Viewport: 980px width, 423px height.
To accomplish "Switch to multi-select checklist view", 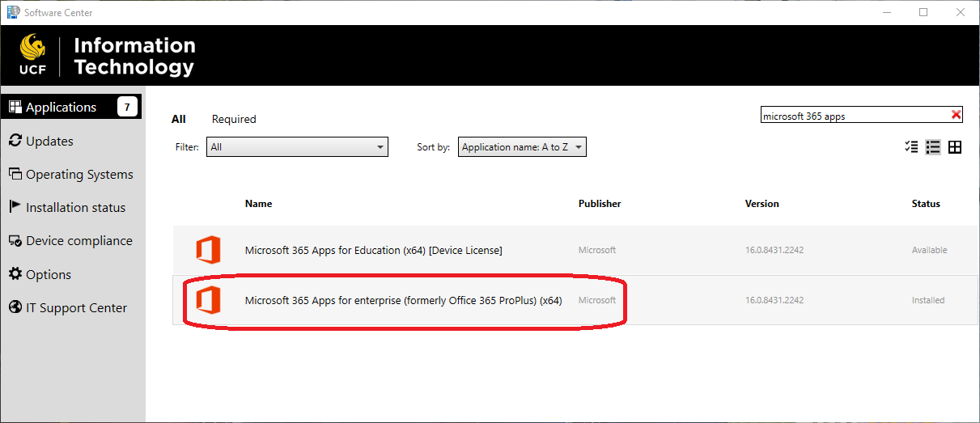I will pyautogui.click(x=911, y=147).
